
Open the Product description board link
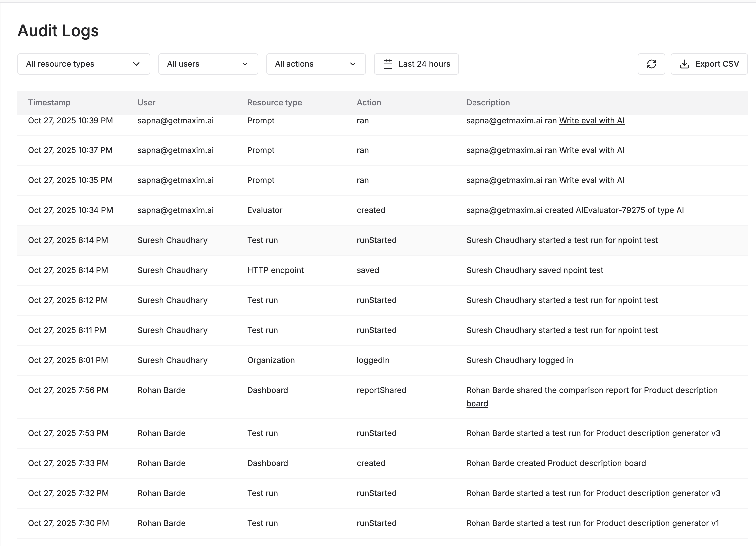(597, 463)
